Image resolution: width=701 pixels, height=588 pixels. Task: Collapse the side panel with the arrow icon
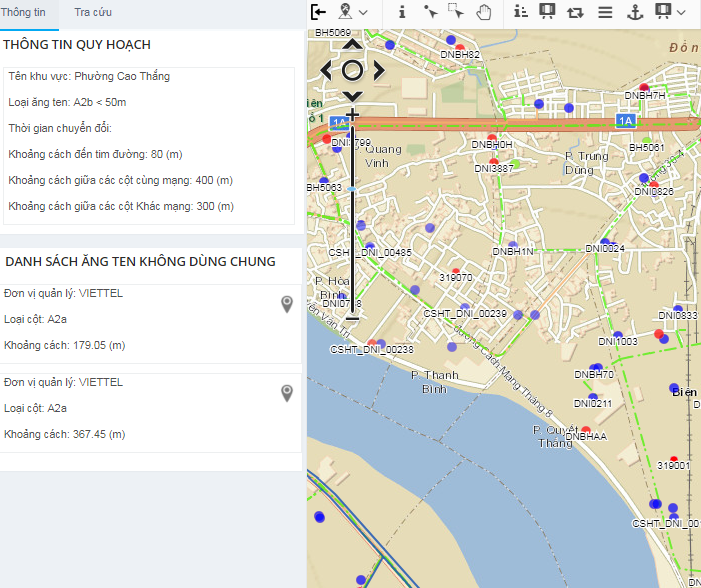pyautogui.click(x=318, y=12)
